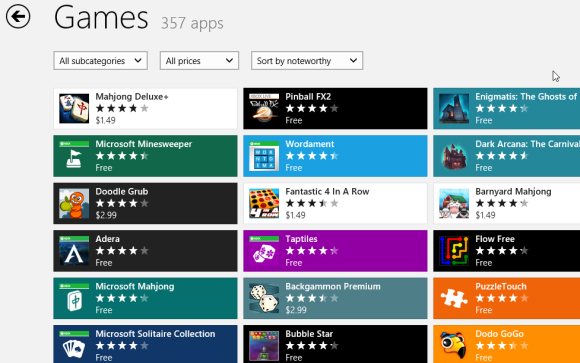580x363 pixels.
Task: Click the back arrow button
Action: click(x=18, y=16)
